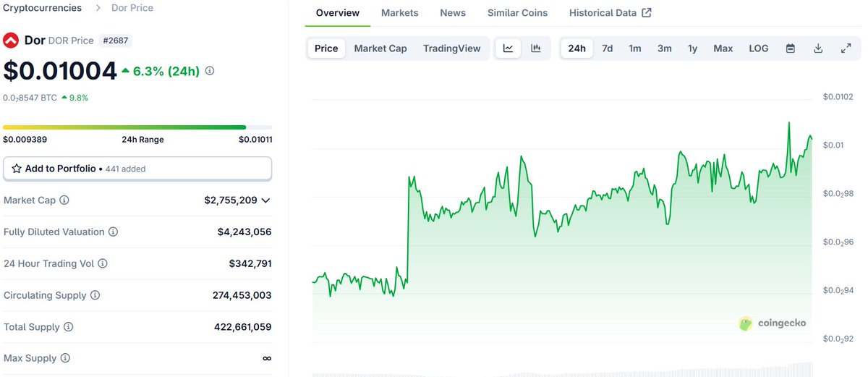This screenshot has height=377, width=868.
Task: Switch to line chart view icon
Action: (x=509, y=48)
